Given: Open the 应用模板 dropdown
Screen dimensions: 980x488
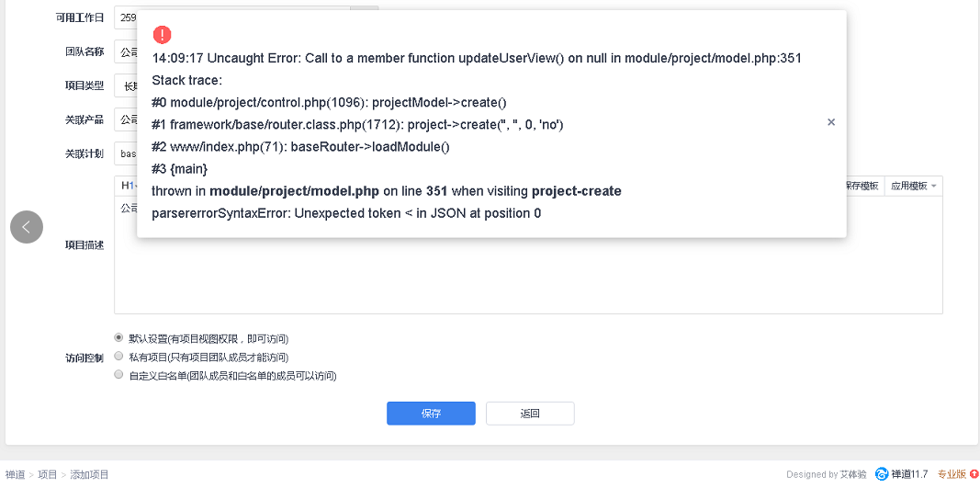Looking at the screenshot, I should point(913,186).
